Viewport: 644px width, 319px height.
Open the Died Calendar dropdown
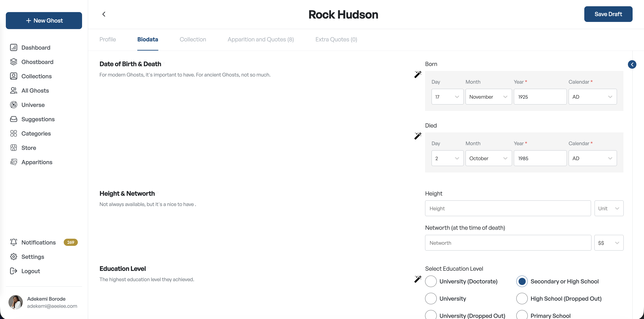[x=593, y=158]
